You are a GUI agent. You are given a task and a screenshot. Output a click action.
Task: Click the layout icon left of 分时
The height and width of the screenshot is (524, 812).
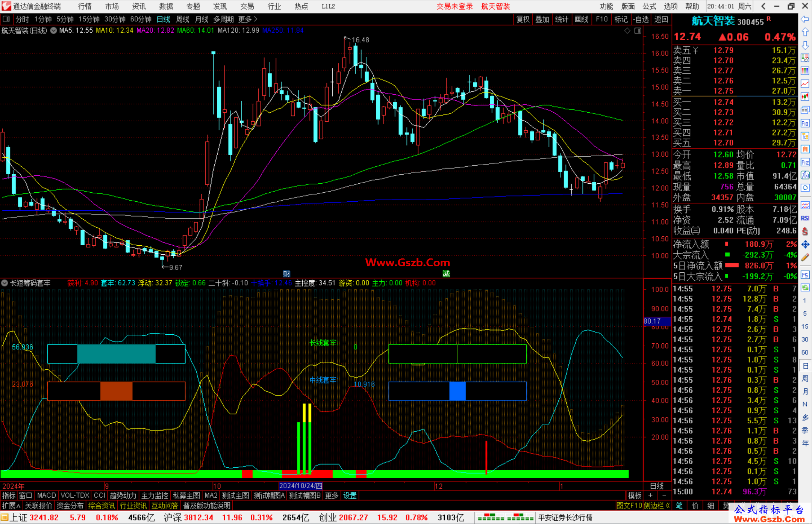(x=6, y=19)
